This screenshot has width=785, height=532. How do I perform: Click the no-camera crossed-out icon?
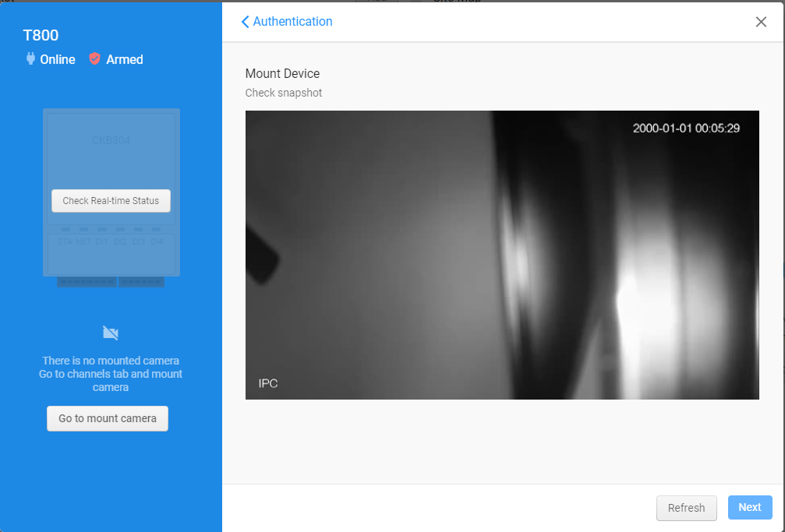111,333
